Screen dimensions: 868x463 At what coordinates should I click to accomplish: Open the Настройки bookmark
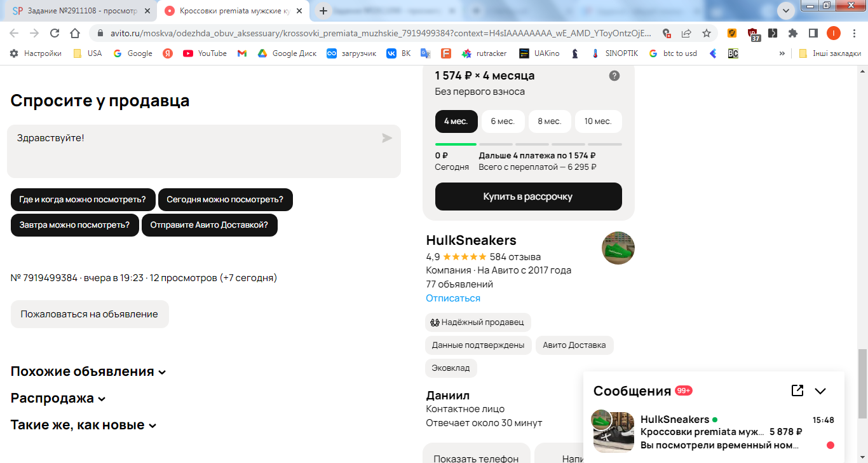[36, 53]
